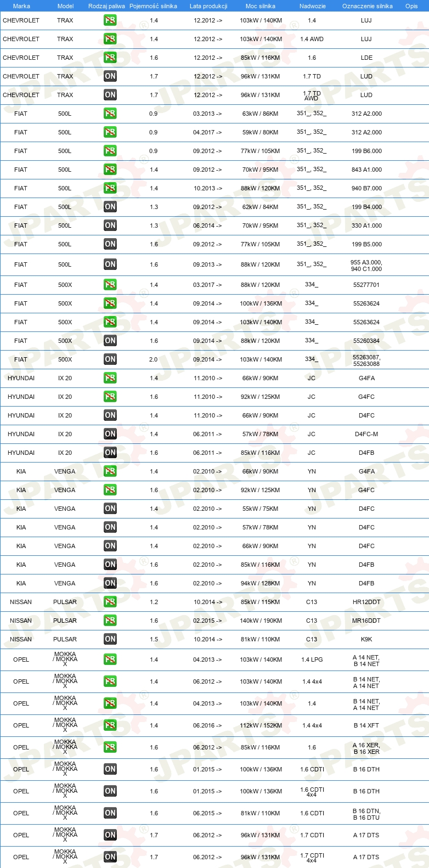
Task: Click diesel ON icon for Trax 1.7 TD AWD
Action: (x=110, y=95)
